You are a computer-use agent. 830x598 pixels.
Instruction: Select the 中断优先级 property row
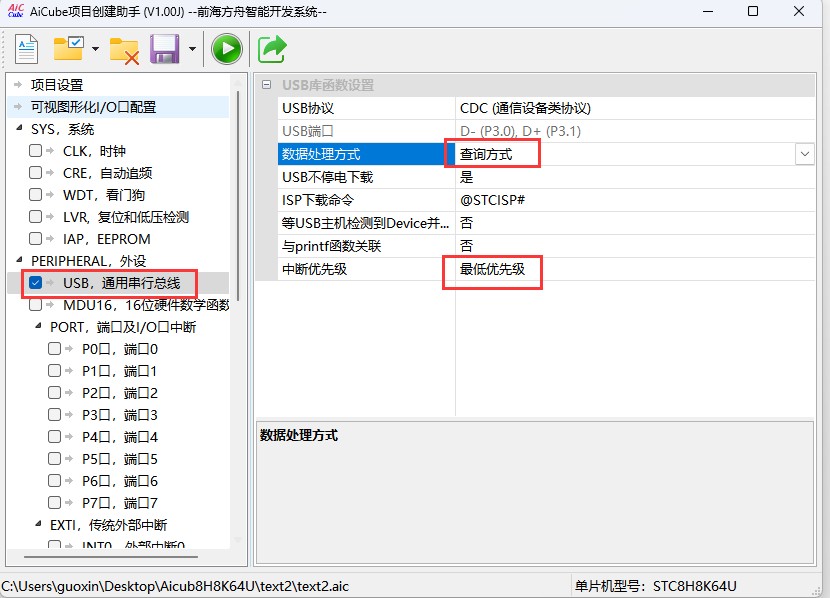click(546, 269)
